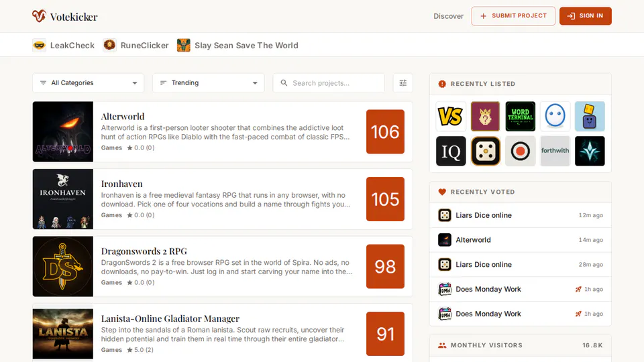Open the Discover page link
Viewport: 644px width, 362px height.
pyautogui.click(x=449, y=16)
